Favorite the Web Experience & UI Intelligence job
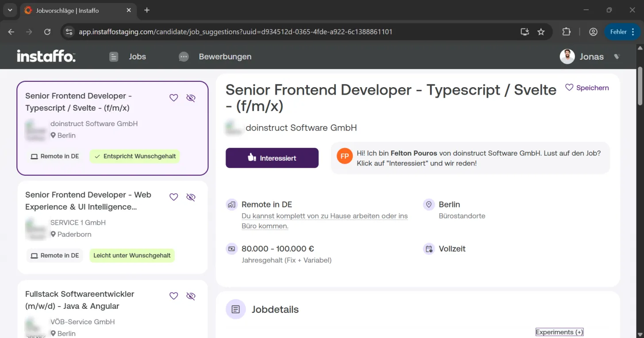 (174, 197)
